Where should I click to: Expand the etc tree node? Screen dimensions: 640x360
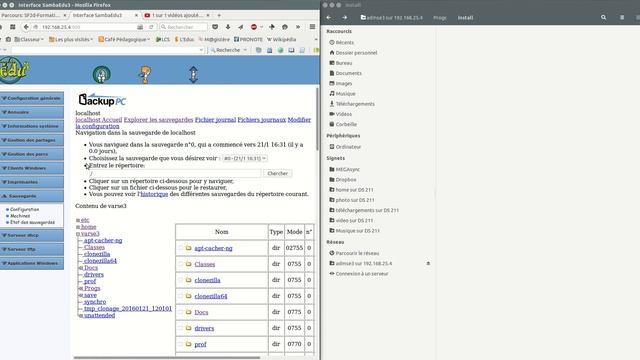pos(78,220)
